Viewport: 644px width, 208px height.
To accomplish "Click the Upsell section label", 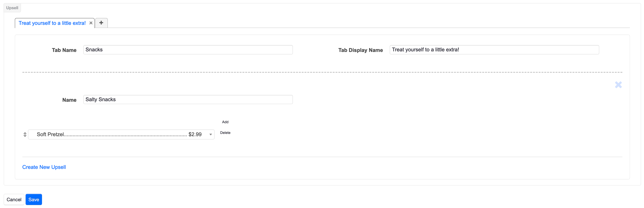I will (x=12, y=8).
